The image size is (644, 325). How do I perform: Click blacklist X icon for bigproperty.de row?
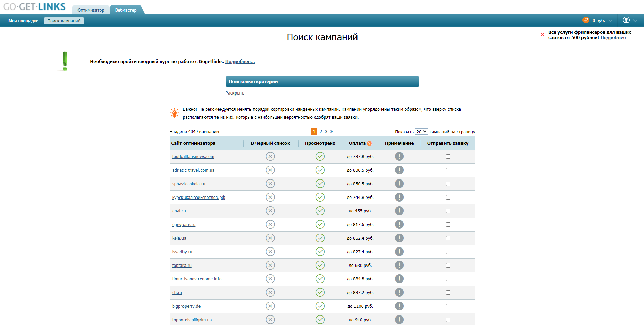[x=270, y=306]
